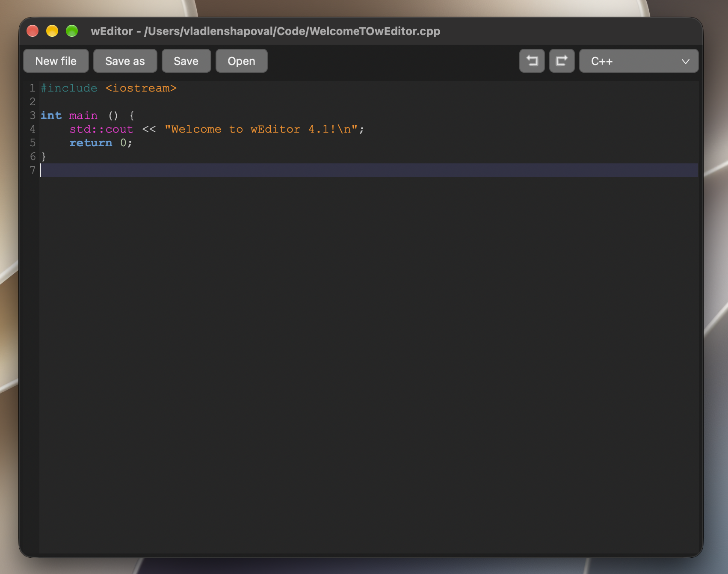Click the Save as button
This screenshot has width=728, height=574.
125,61
